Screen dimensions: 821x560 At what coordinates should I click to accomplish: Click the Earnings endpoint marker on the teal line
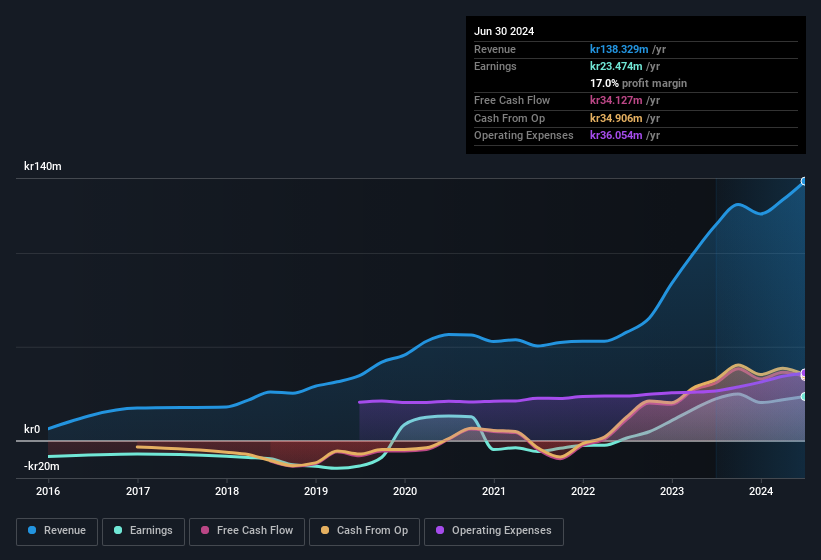(804, 397)
